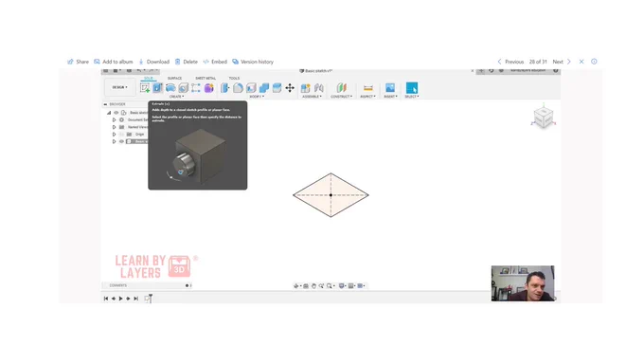Open the CREATE dropdown menu
Screen dimensions: 644x363
(176, 97)
